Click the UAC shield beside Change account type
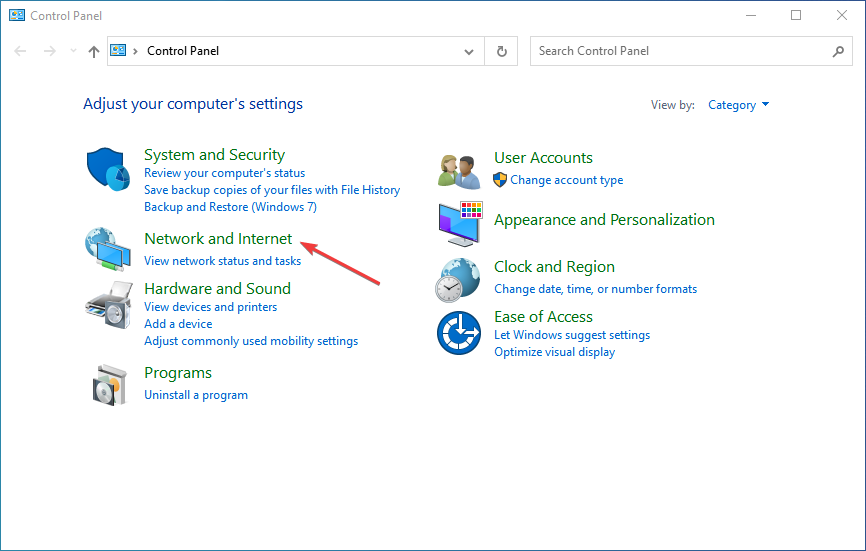This screenshot has height=551, width=866. coord(500,180)
